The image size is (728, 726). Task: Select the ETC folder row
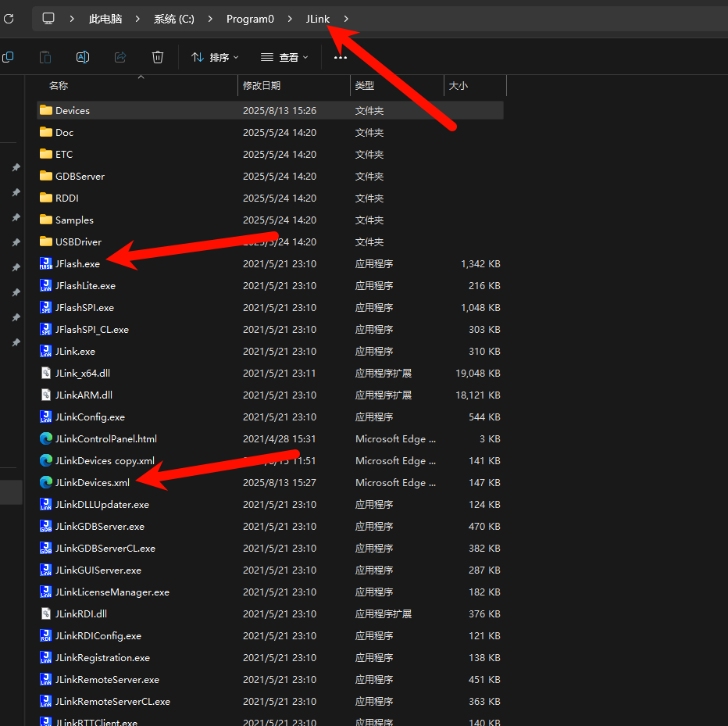270,154
